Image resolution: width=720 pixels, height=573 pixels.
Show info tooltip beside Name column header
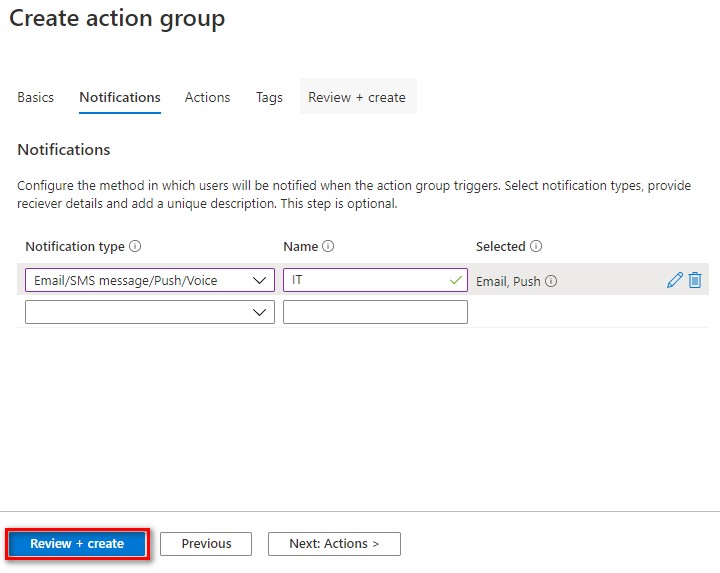(x=328, y=246)
